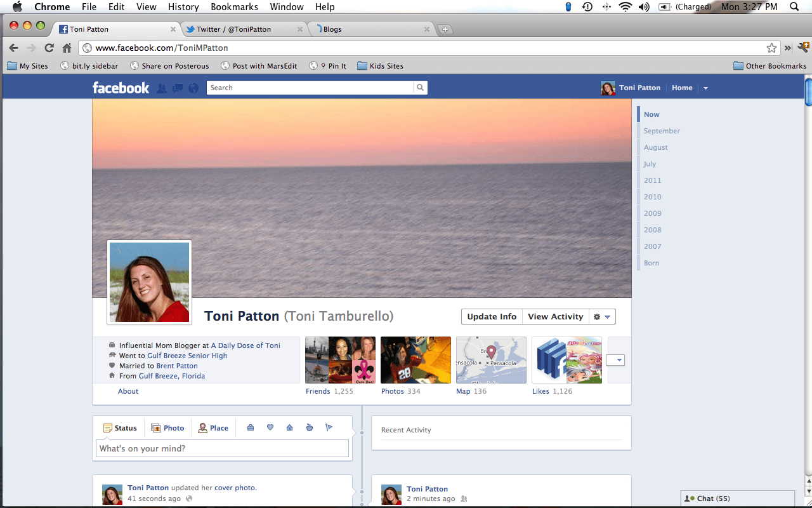The image size is (812, 508).
Task: Open a new tab with the plus button
Action: pos(445,29)
